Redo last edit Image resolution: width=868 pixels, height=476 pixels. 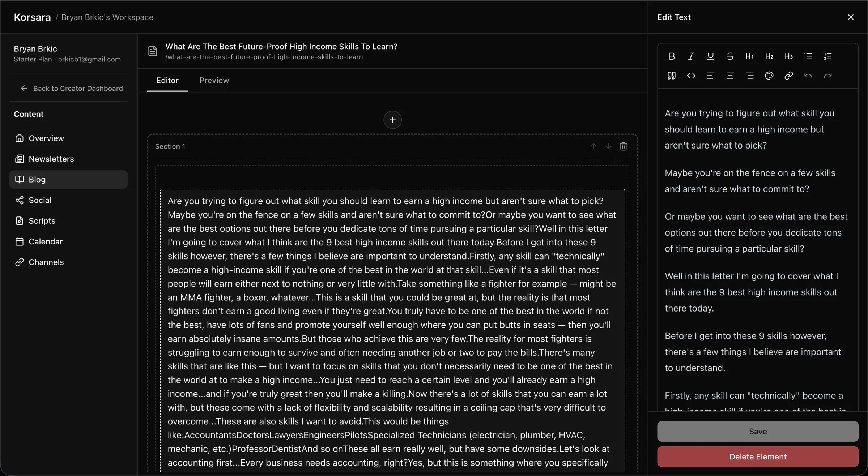pyautogui.click(x=827, y=76)
